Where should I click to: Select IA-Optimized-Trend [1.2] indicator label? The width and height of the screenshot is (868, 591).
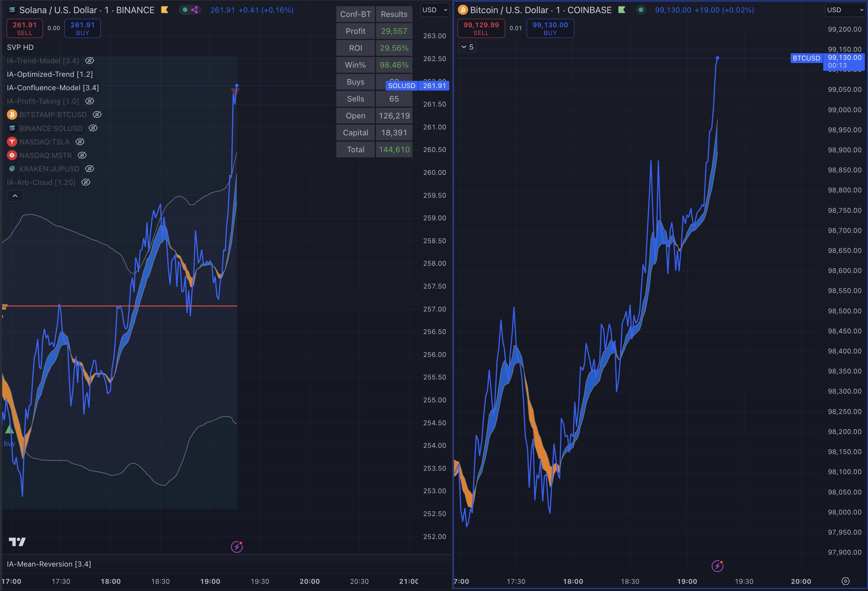pos(50,74)
